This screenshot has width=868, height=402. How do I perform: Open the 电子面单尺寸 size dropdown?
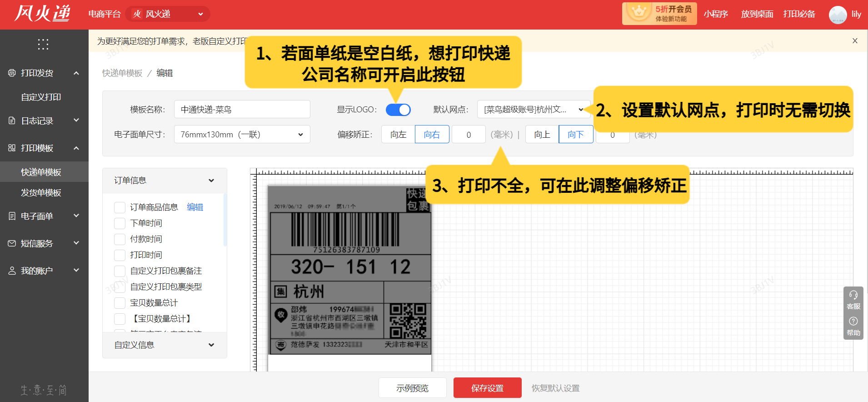[x=242, y=135]
